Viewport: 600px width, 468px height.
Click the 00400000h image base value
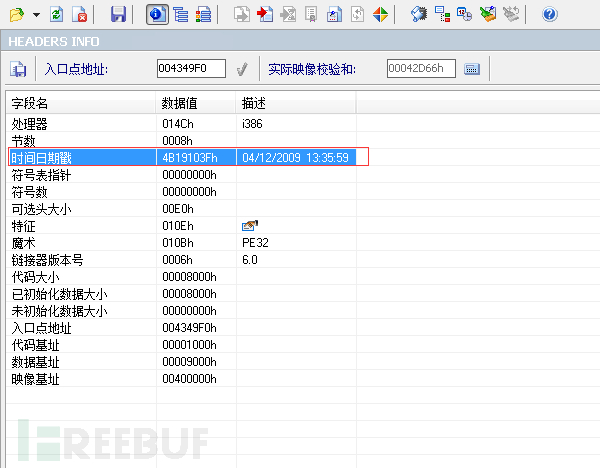coord(189,379)
